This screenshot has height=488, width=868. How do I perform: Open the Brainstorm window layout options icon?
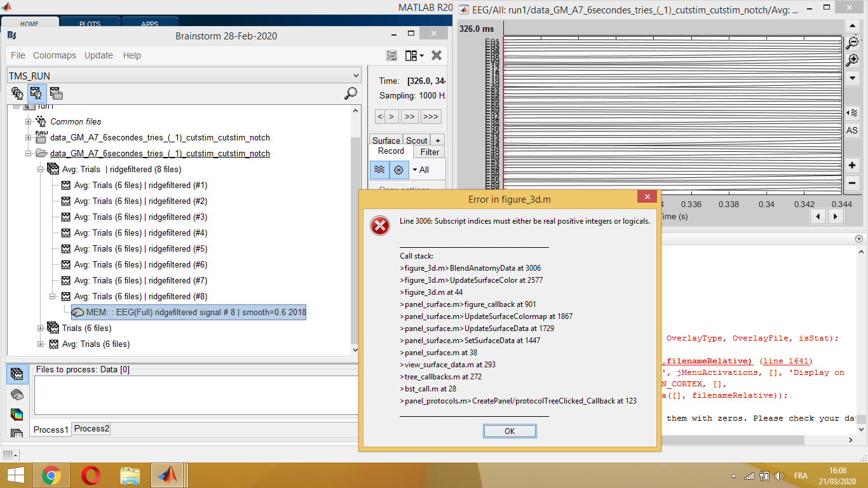click(414, 55)
